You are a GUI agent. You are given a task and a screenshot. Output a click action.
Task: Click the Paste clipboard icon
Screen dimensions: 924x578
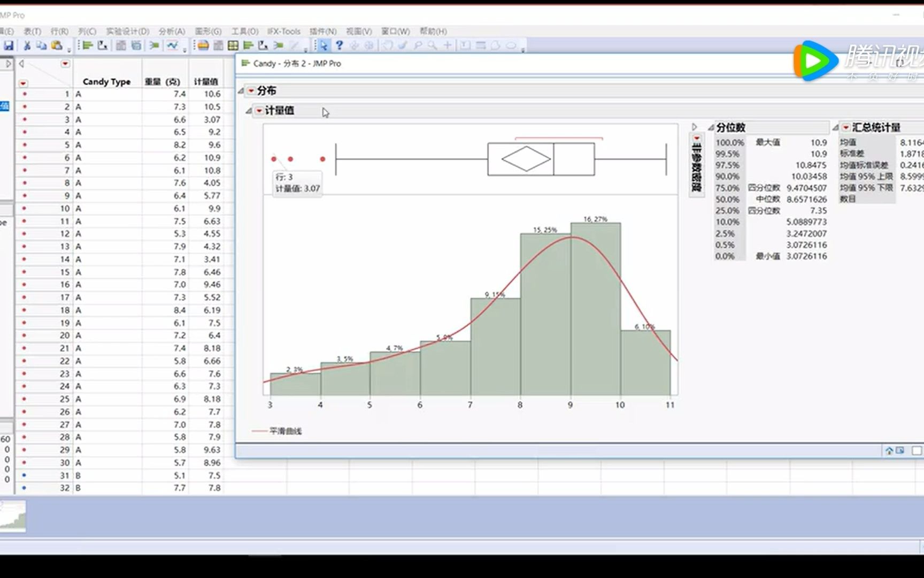click(57, 46)
